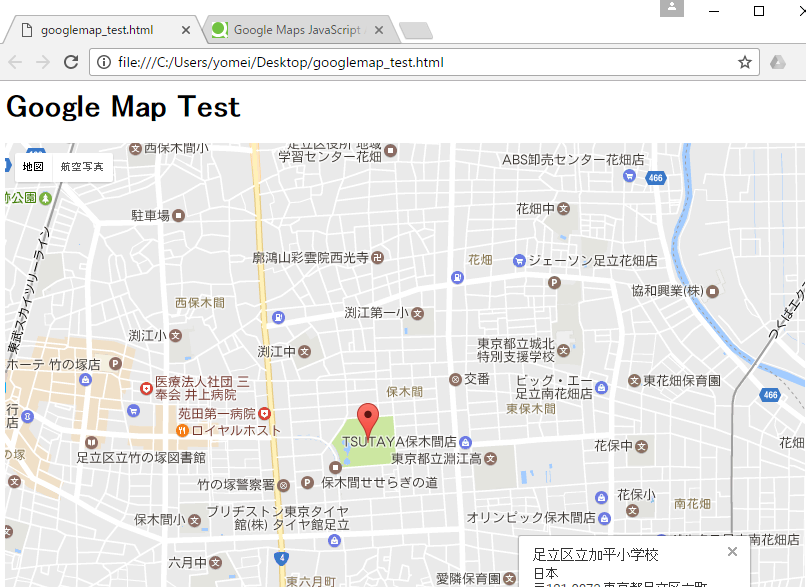Click 井上病院 hospital marker icon

[146, 388]
